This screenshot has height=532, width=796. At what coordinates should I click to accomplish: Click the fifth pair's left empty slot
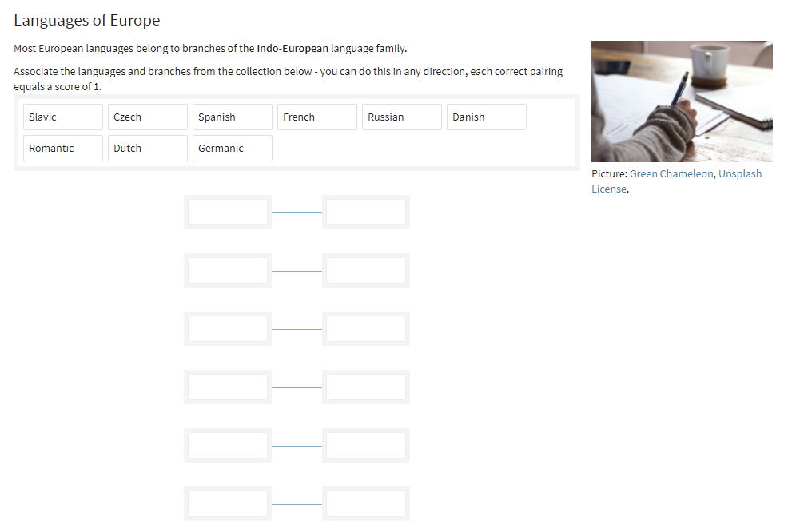pyautogui.click(x=228, y=446)
